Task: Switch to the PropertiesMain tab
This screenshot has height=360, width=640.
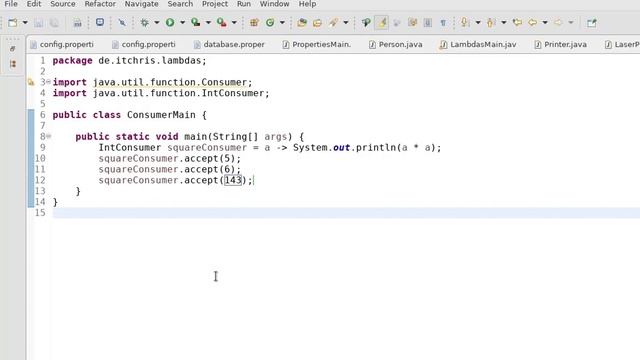Action: (317, 44)
